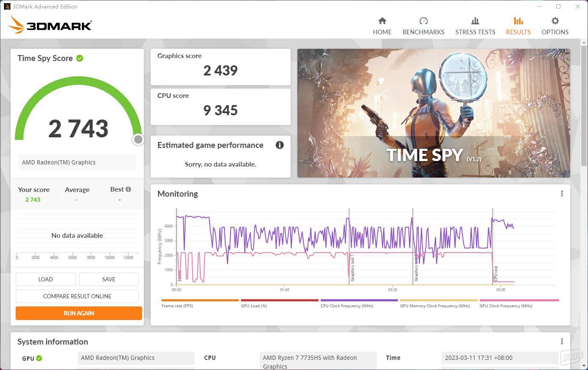Click the info icon beside Best score
The height and width of the screenshot is (370, 588).
128,189
